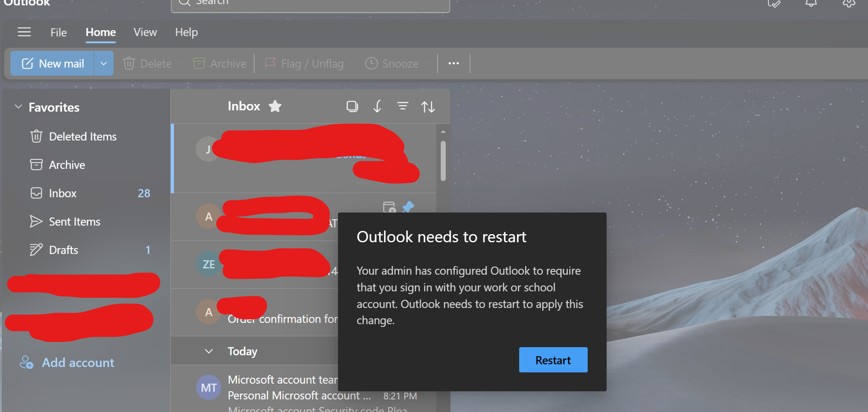Toggle the Inbox favorite star

pos(275,106)
